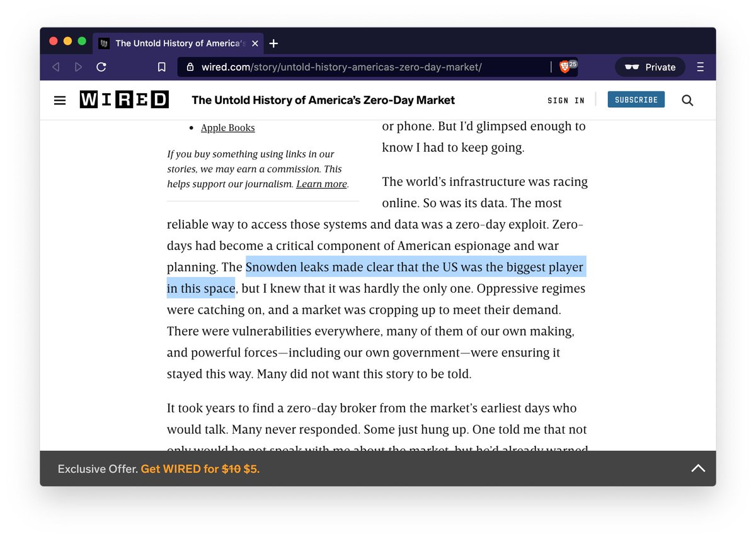The height and width of the screenshot is (539, 756).
Task: Click the search magnifier icon
Action: click(x=687, y=99)
